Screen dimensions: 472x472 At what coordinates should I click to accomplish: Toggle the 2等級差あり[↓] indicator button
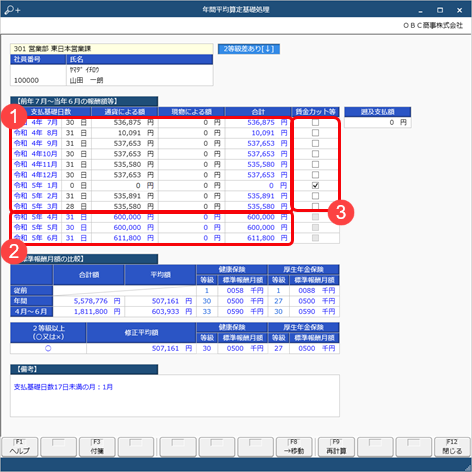(x=249, y=49)
